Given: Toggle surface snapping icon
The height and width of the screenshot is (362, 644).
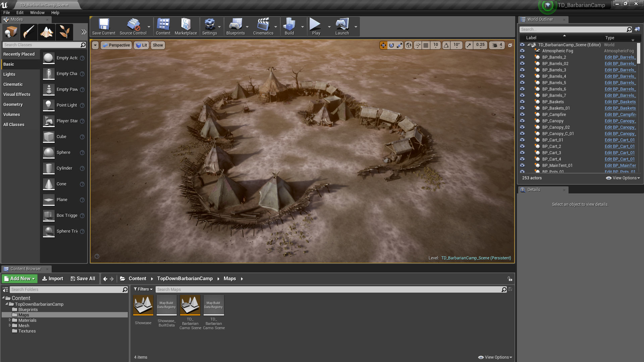Looking at the screenshot, I should coord(418,45).
